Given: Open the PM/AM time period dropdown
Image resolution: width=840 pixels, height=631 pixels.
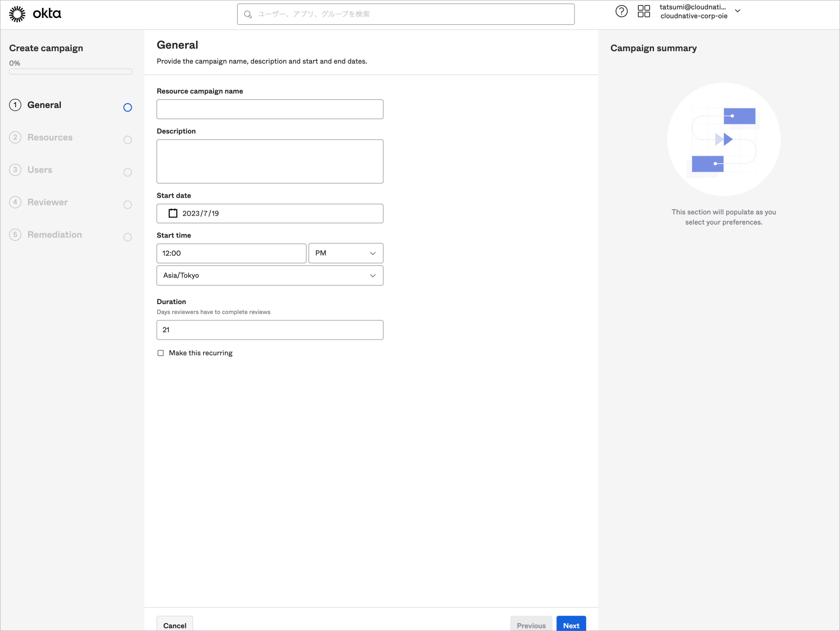Looking at the screenshot, I should 345,253.
